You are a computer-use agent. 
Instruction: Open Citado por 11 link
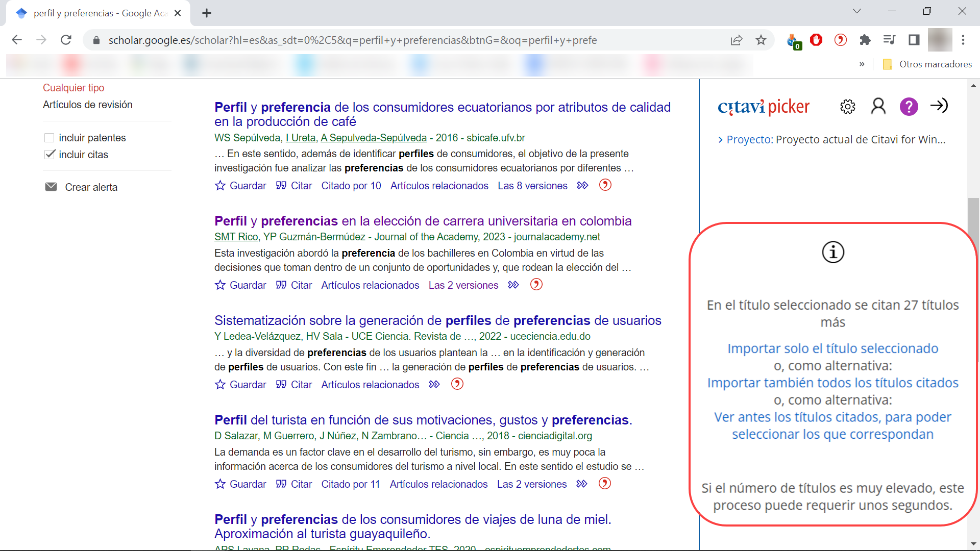click(x=351, y=484)
